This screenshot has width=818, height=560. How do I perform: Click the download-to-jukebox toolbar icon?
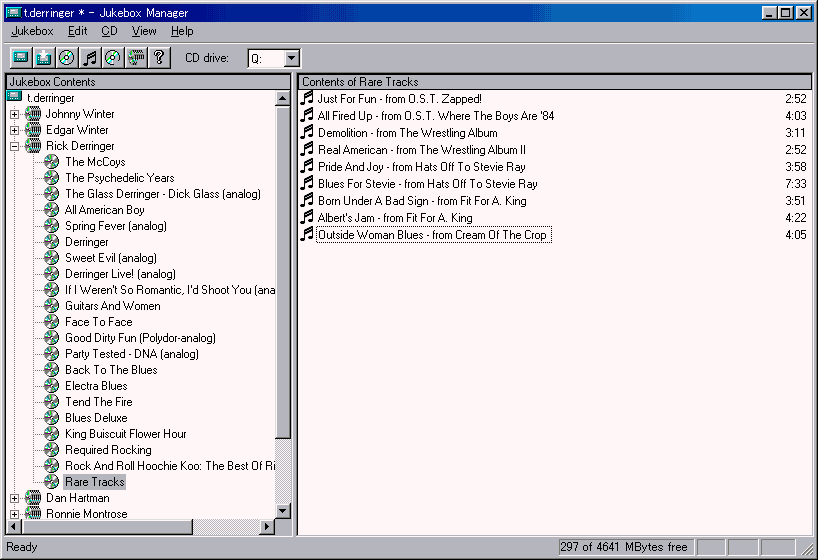pos(43,58)
